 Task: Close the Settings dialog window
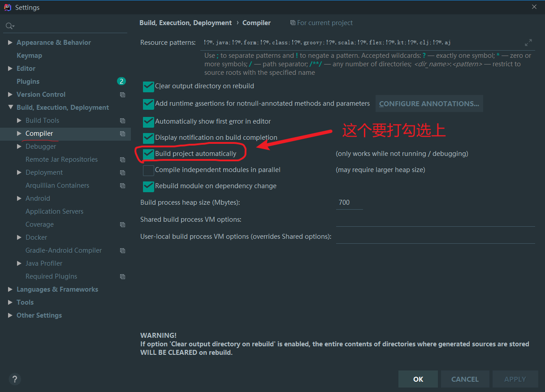point(534,7)
